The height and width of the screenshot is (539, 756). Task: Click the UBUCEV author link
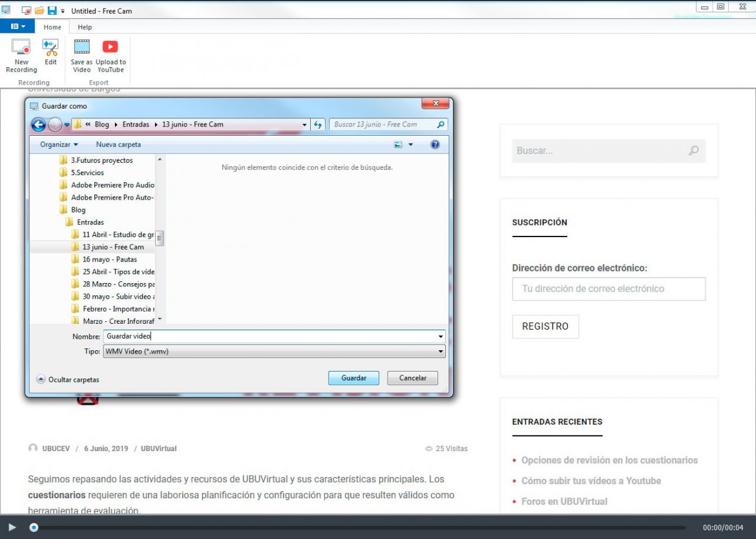click(x=56, y=449)
